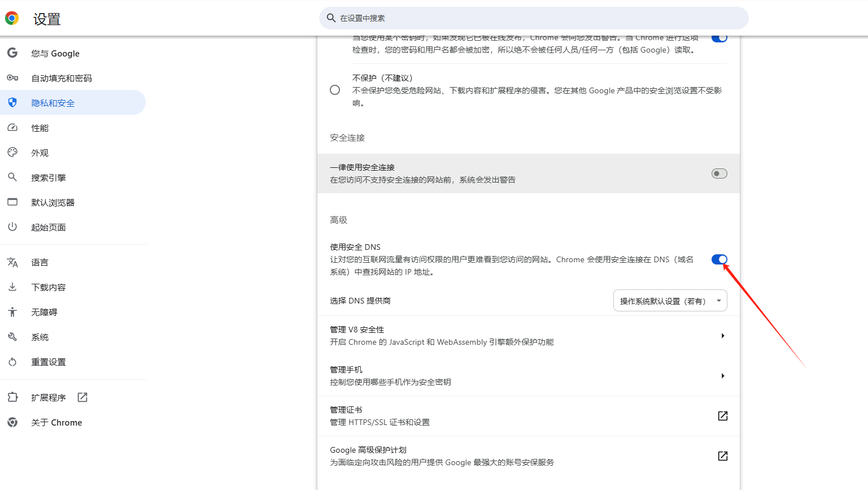Screen dimensions: 868x490
Task: Click the 选择 DNS 提供商 label
Action: coord(360,301)
